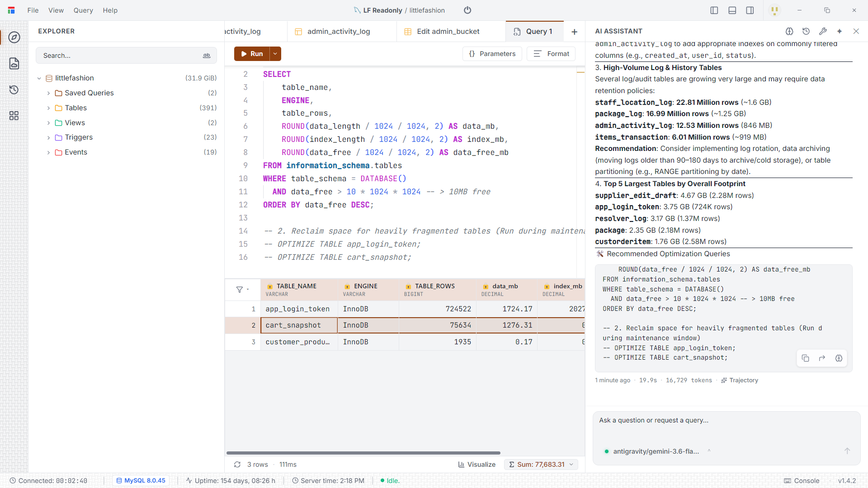The height and width of the screenshot is (488, 868).
Task: Open the Sum aggregate dropdown
Action: pyautogui.click(x=541, y=465)
